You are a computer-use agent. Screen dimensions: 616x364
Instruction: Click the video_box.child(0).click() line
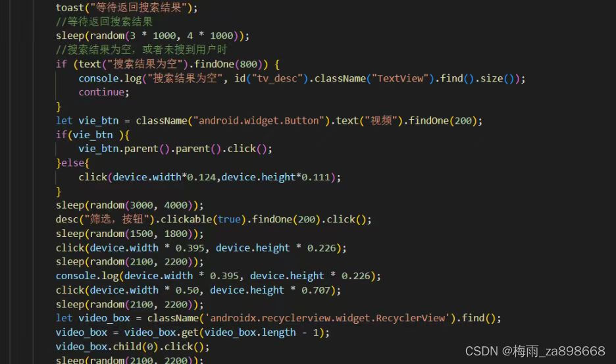coord(132,347)
